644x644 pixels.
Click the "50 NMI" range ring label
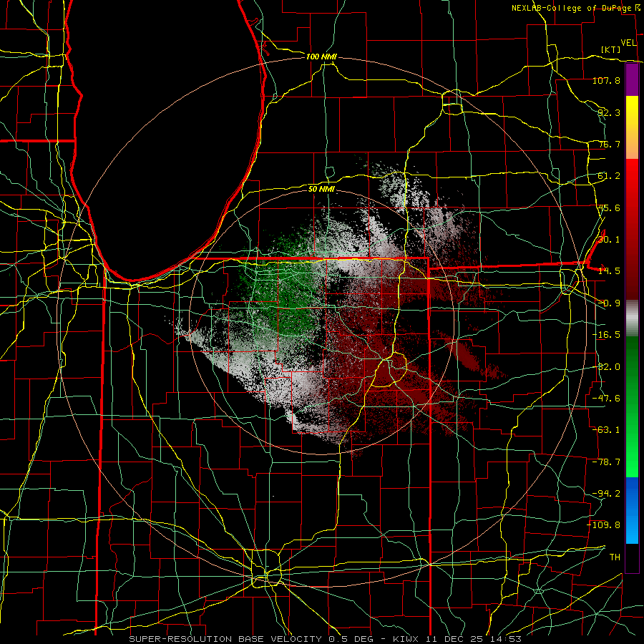pyautogui.click(x=321, y=189)
